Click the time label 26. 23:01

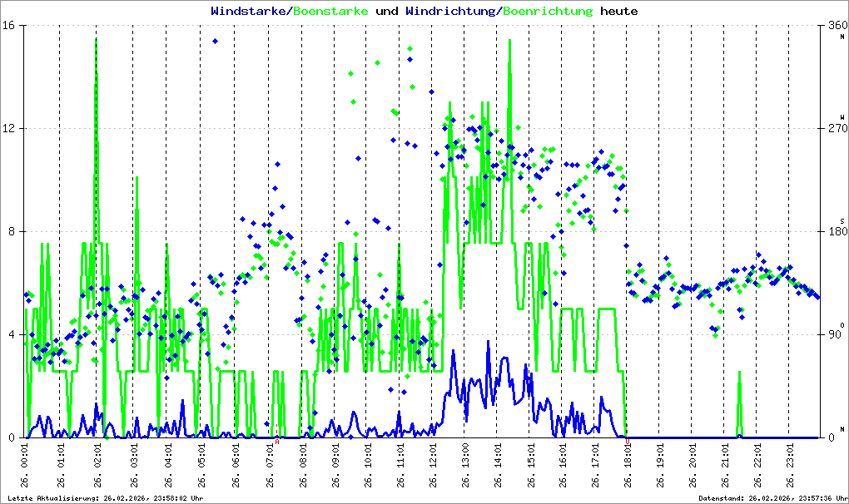pos(789,465)
